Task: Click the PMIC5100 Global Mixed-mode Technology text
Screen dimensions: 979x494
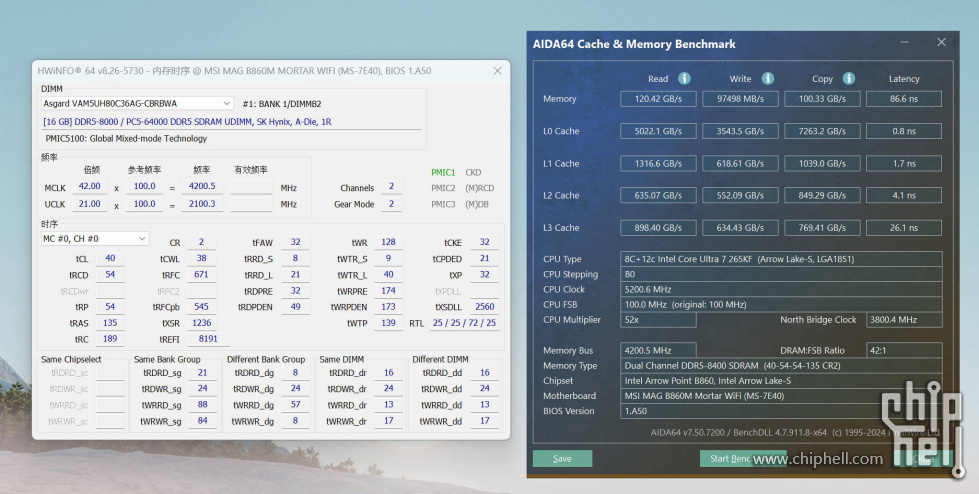Action: pyautogui.click(x=126, y=139)
